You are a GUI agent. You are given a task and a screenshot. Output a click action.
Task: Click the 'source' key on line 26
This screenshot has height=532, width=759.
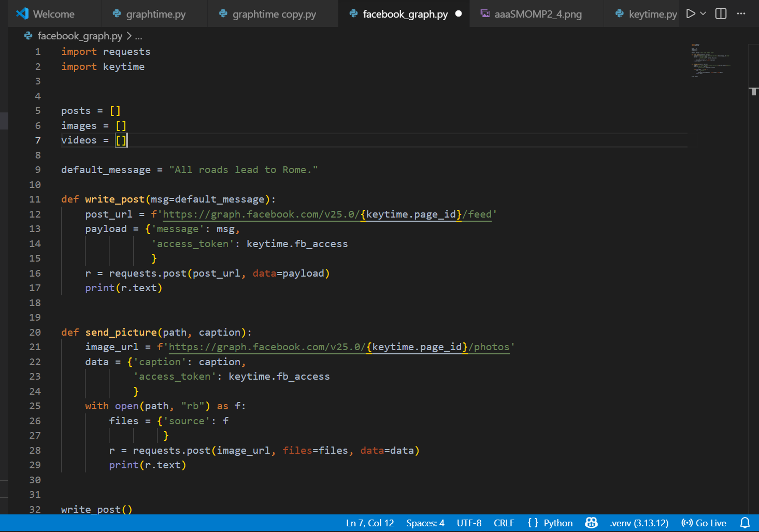click(x=187, y=421)
